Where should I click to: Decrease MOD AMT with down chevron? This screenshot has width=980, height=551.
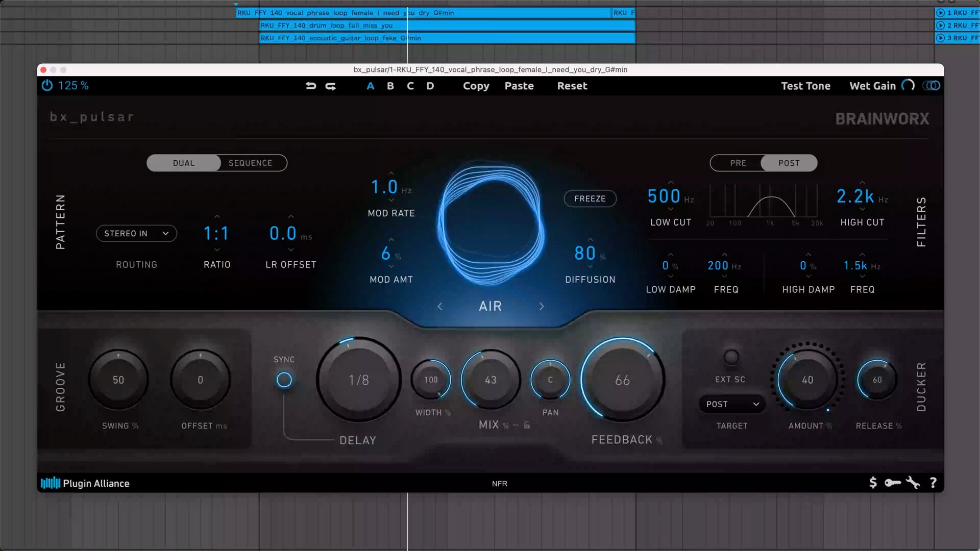click(391, 266)
